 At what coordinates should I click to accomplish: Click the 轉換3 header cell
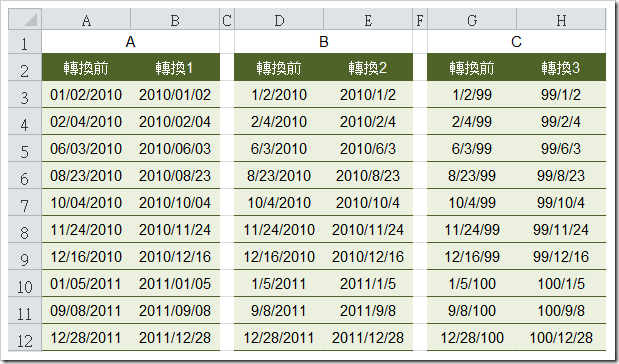561,68
